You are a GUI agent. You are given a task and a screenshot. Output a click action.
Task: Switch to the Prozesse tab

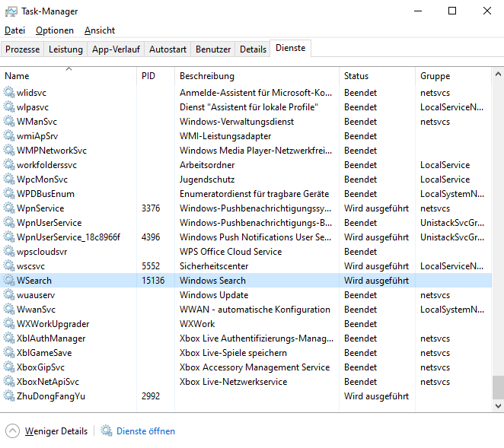click(22, 49)
